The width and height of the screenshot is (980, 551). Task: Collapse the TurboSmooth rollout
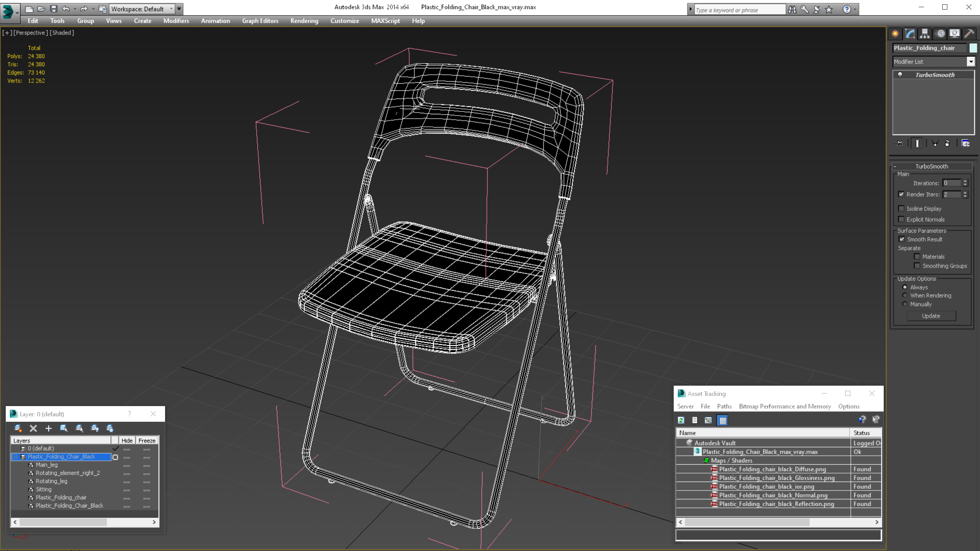(895, 166)
